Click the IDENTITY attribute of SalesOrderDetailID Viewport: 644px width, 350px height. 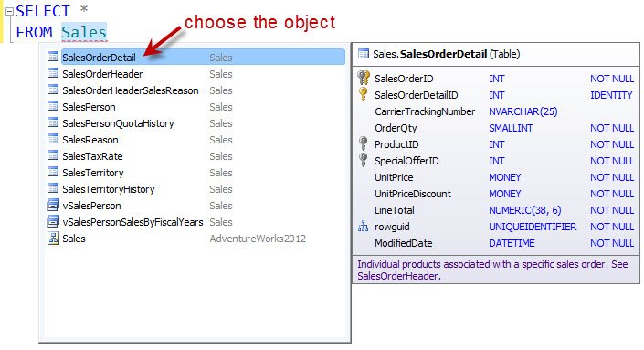tap(611, 95)
